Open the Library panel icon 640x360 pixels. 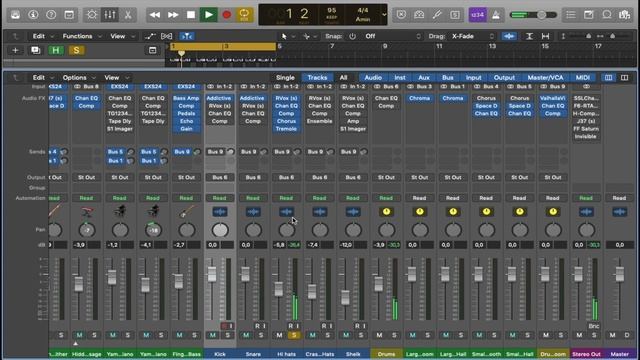click(16, 15)
